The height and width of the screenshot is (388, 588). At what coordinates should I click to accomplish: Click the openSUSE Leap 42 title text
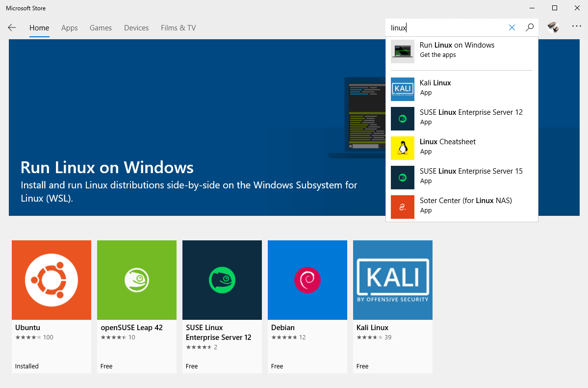point(131,328)
